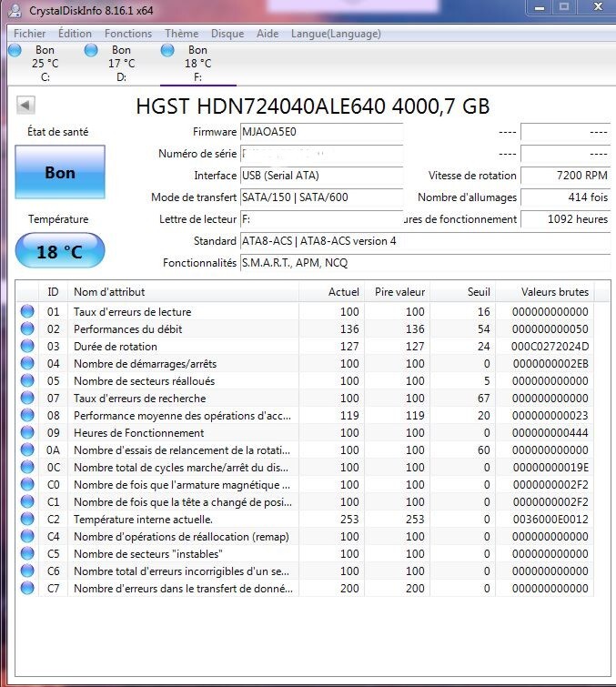This screenshot has height=687, width=616.
Task: Click status orb of attribute 0A row
Action: [27, 450]
